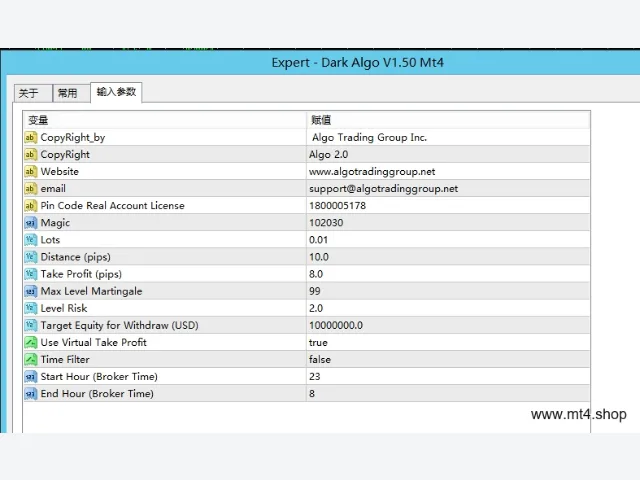Edit the pin code value 1800005178
This screenshot has height=480, width=640.
(448, 206)
